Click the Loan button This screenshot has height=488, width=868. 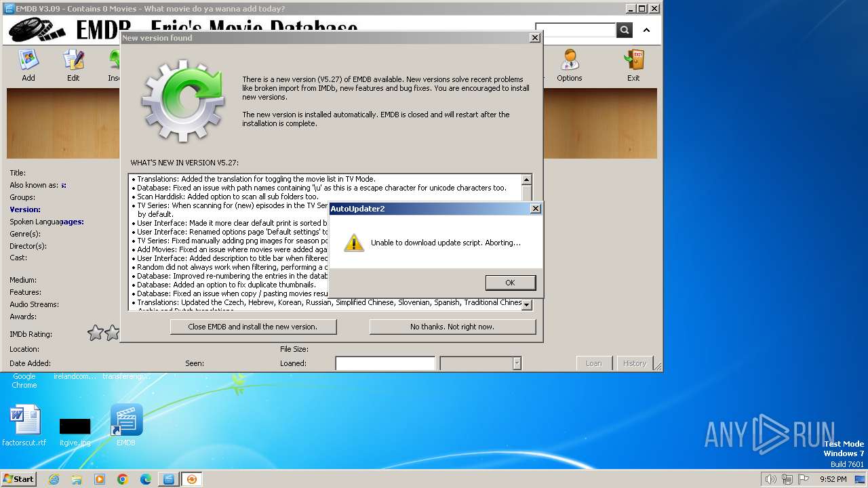coord(594,363)
